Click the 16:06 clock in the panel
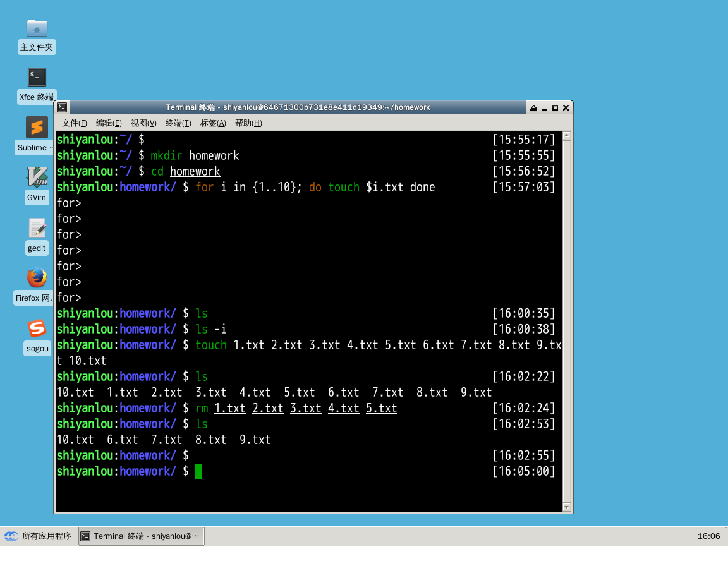The image size is (728, 566). tap(708, 536)
